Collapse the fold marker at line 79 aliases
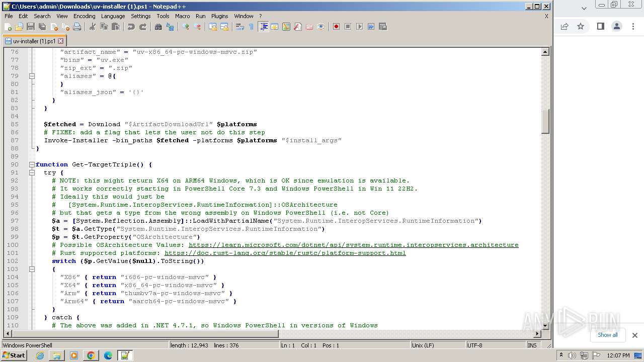Screen dimensions: 644x362 click(32, 76)
